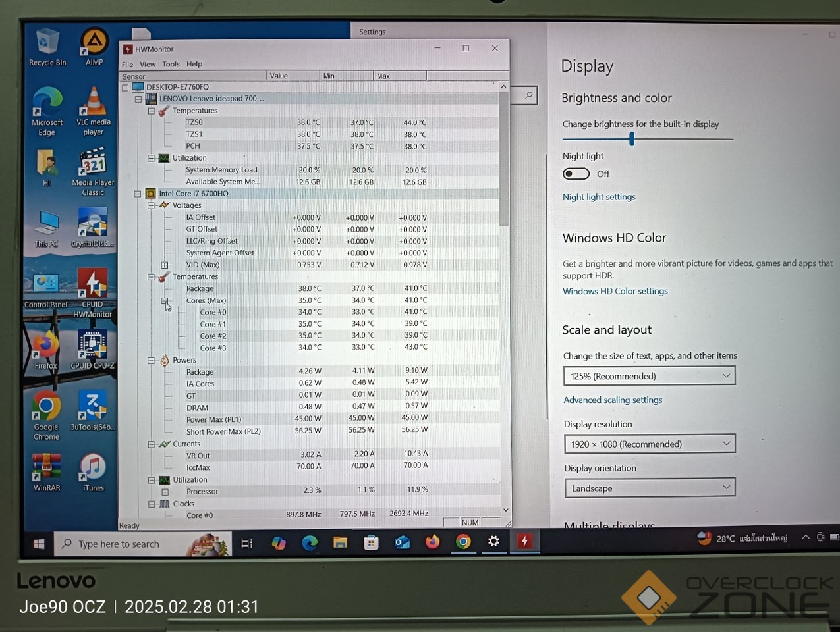Open the Windows Start menu

pos(39,544)
